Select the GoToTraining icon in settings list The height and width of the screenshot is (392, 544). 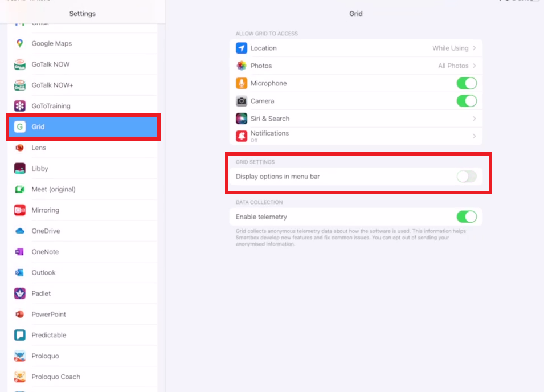tap(20, 106)
